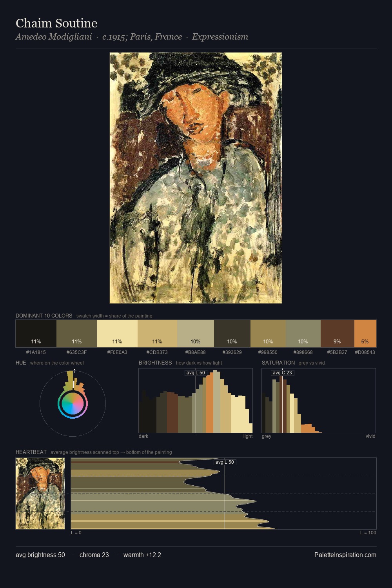The width and height of the screenshot is (392, 588).
Task: Click the HUE section heading
Action: tap(21, 363)
